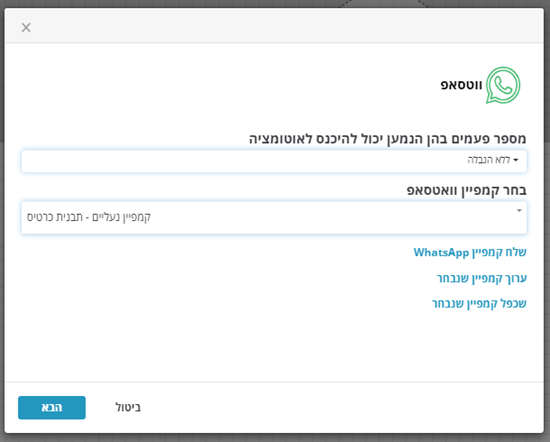Close the dialog with the X icon
Image resolution: width=550 pixels, height=442 pixels.
[26, 27]
